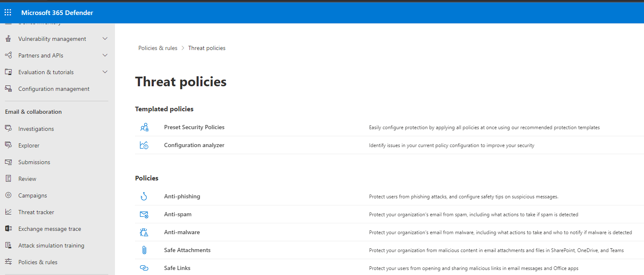
Task: Open Investigations in the sidebar
Action: pos(36,129)
